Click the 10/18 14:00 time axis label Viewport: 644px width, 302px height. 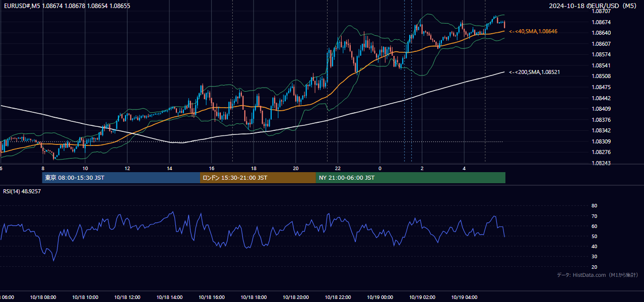169,297
